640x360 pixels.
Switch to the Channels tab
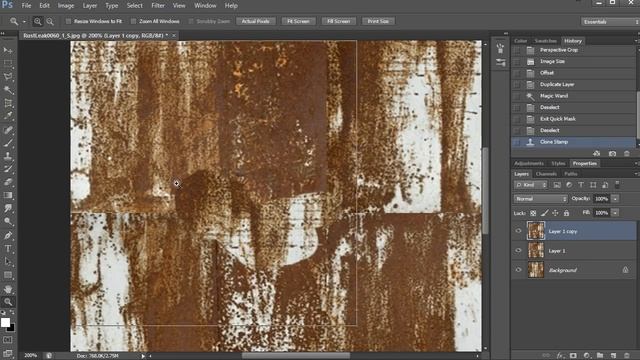pos(546,174)
